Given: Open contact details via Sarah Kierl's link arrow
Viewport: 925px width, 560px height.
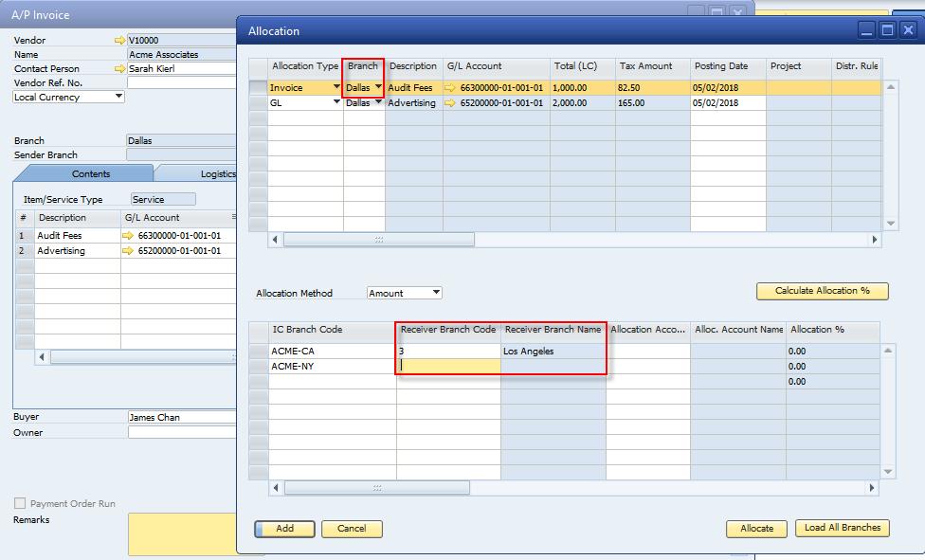Looking at the screenshot, I should click(x=118, y=68).
